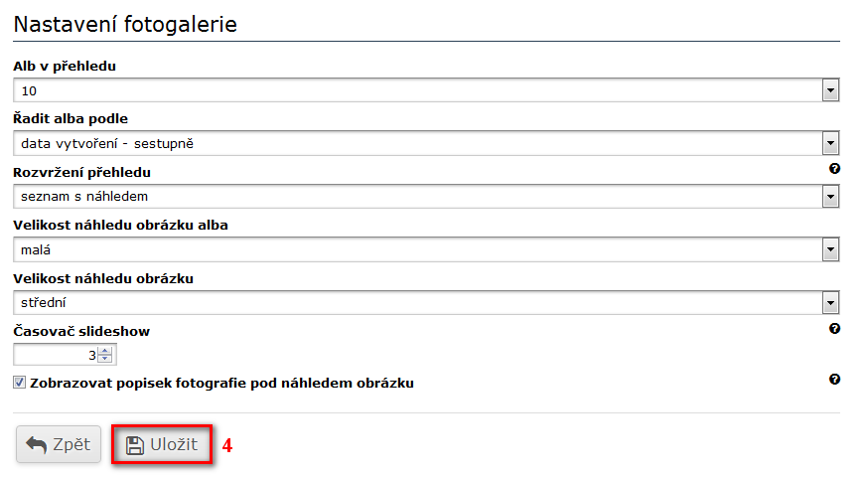Viewport: 868px width, 478px height.
Task: Open the 'malá' album thumbnail size field
Action: pos(417,249)
